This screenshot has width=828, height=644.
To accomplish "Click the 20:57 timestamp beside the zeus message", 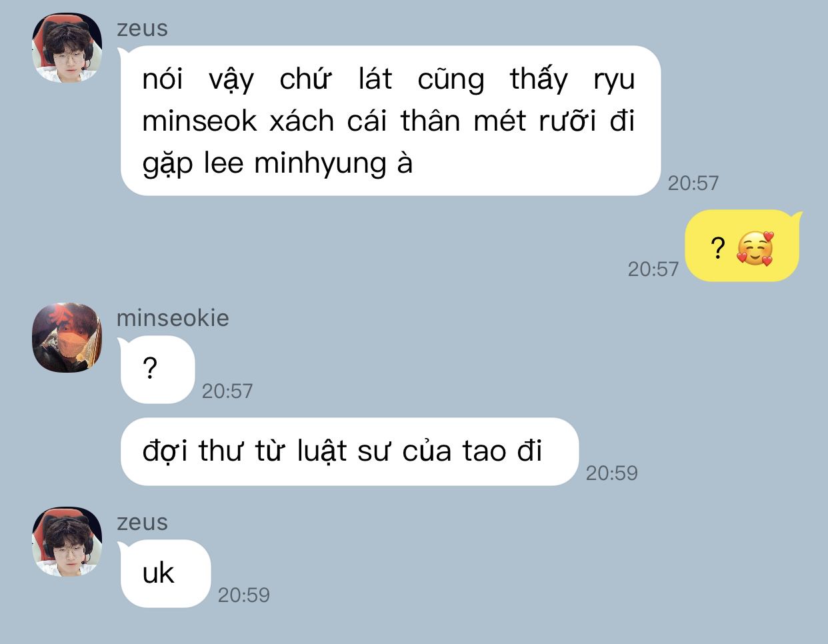I will click(x=693, y=183).
